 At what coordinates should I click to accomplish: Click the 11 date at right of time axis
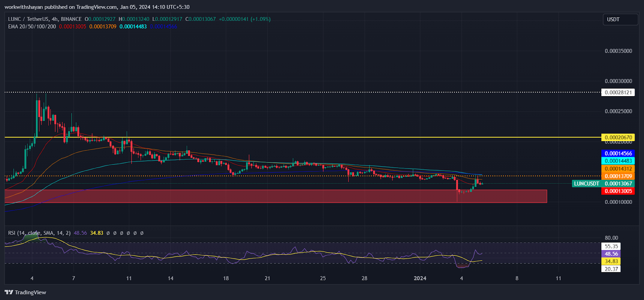coord(558,278)
